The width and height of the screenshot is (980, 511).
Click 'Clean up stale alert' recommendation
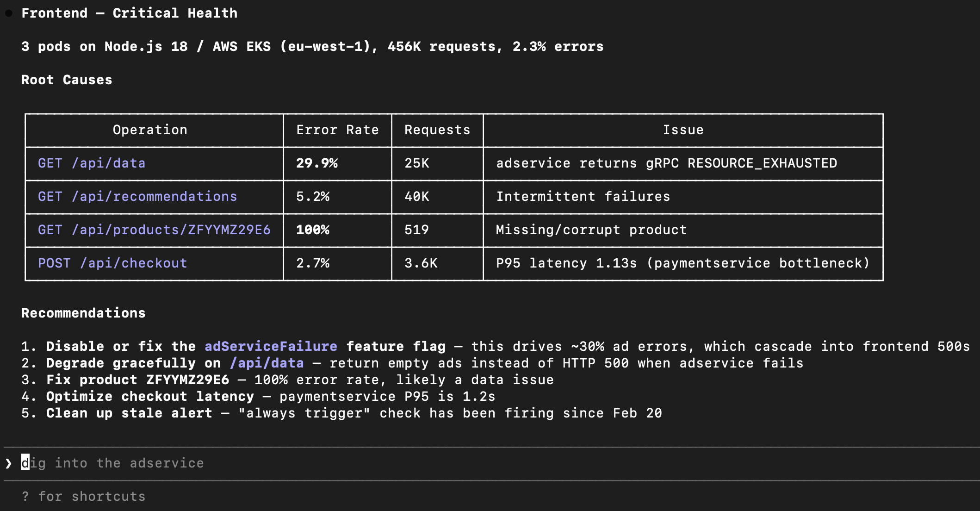(x=129, y=413)
